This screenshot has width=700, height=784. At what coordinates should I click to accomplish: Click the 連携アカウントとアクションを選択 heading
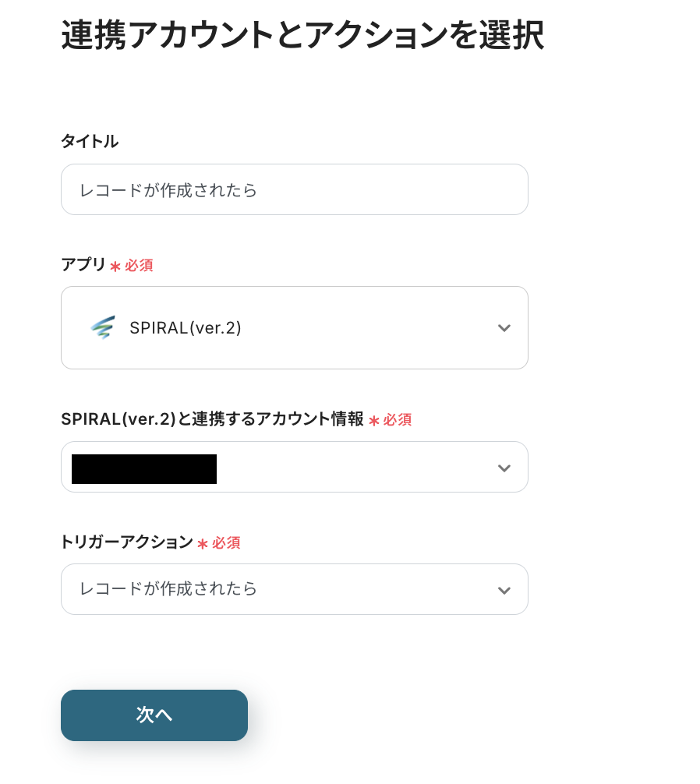coord(302,37)
